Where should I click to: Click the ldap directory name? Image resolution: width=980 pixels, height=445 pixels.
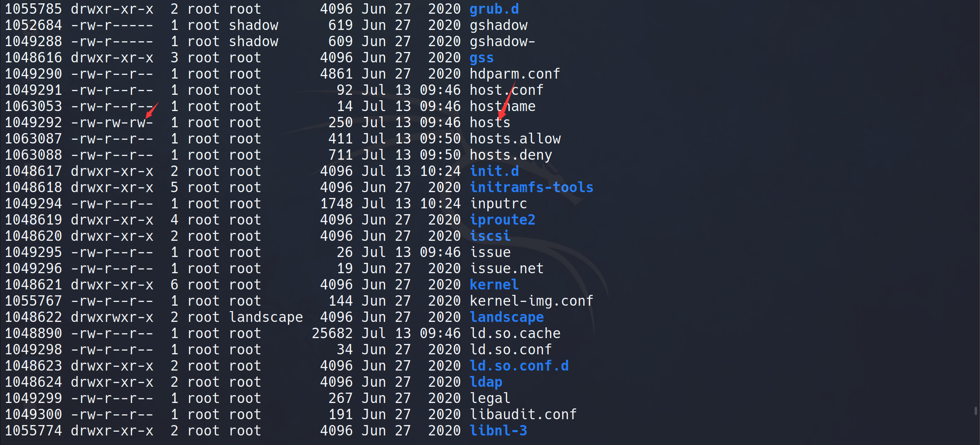click(486, 382)
